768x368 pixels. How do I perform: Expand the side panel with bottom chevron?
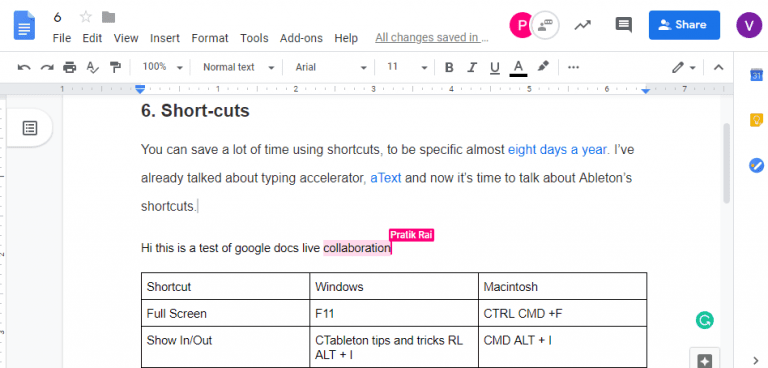(x=756, y=361)
